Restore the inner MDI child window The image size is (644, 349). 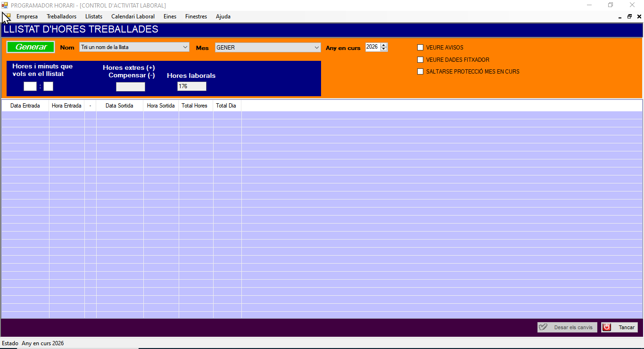[629, 17]
